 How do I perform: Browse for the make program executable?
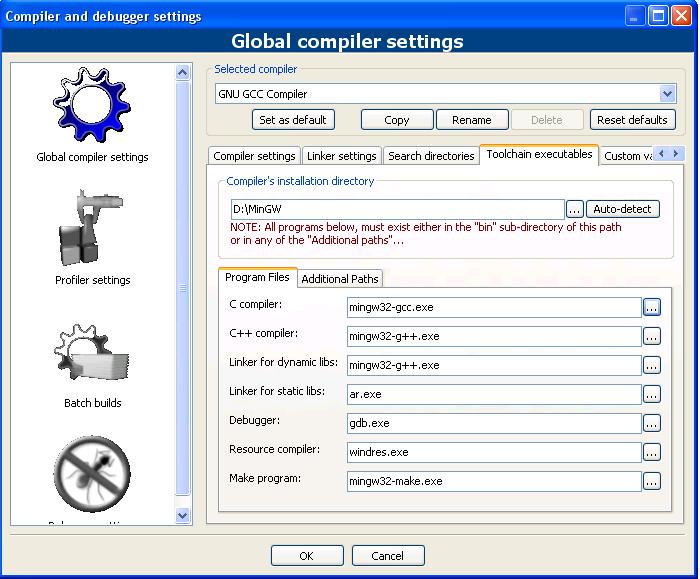pos(651,481)
